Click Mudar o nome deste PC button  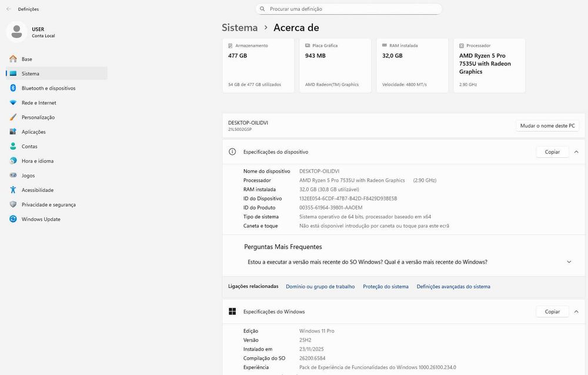coord(547,126)
